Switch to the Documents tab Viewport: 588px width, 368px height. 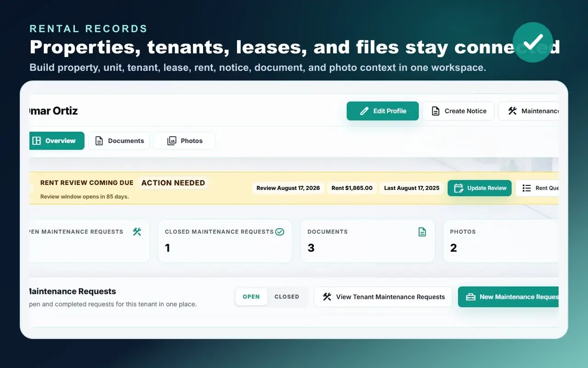(x=119, y=141)
